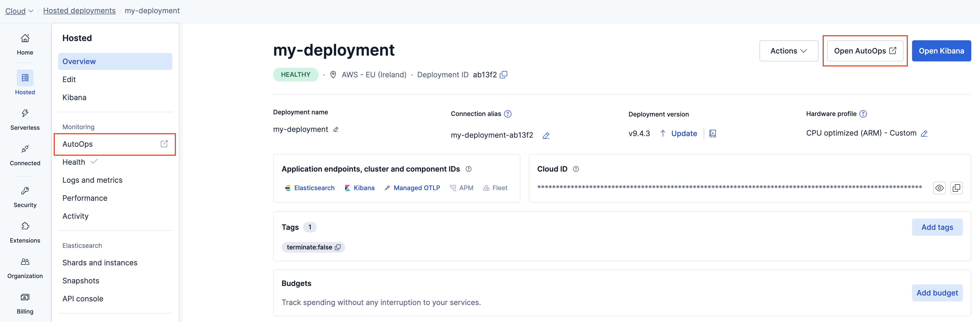The height and width of the screenshot is (322, 980).
Task: Open Hardware profile help tooltip
Action: [863, 114]
